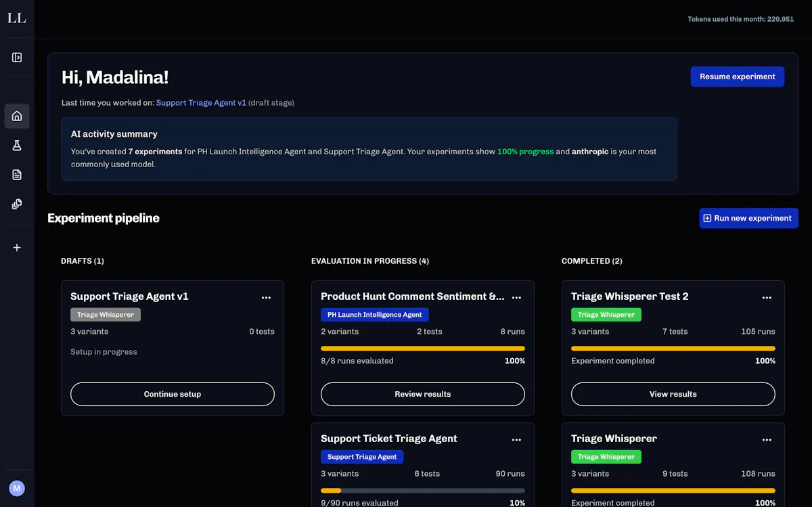812x507 pixels.
Task: Open the experiments flask icon
Action: pos(17,146)
